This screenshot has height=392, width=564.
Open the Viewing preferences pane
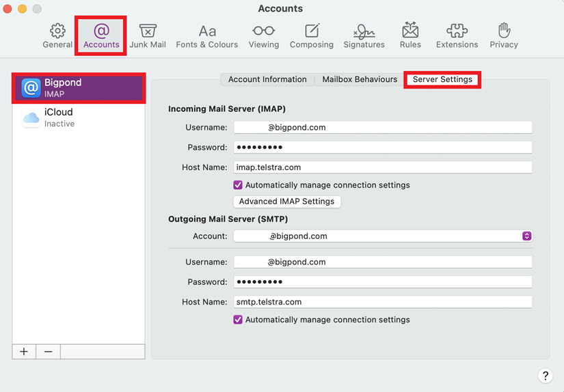263,36
